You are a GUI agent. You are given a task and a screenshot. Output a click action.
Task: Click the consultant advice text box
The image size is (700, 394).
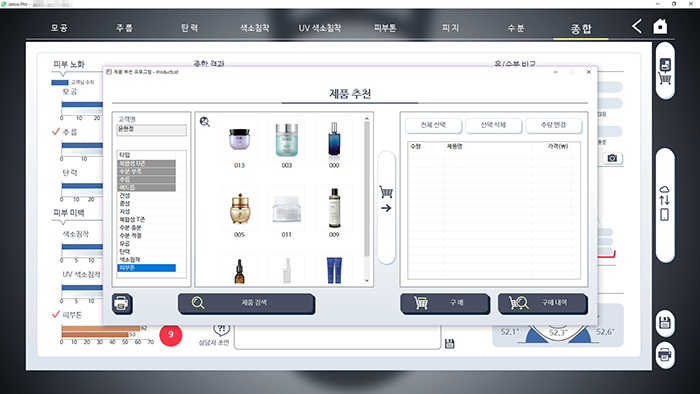[x=338, y=337]
